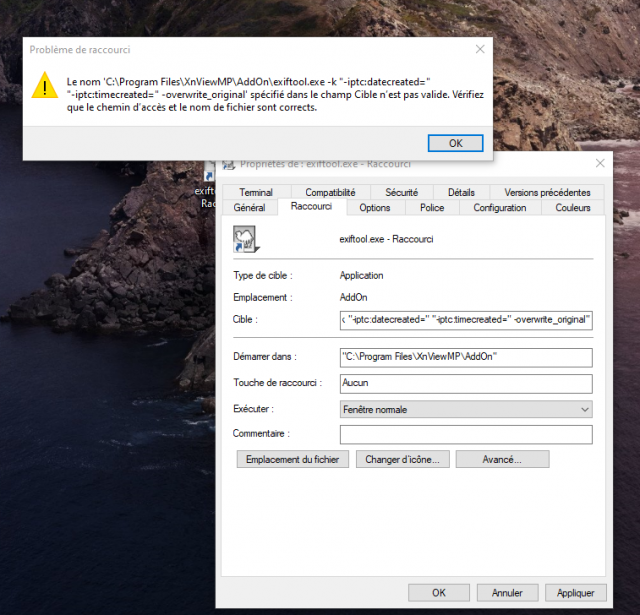Go to the Général tab
Screen dimensions: 640x615
pyautogui.click(x=249, y=208)
